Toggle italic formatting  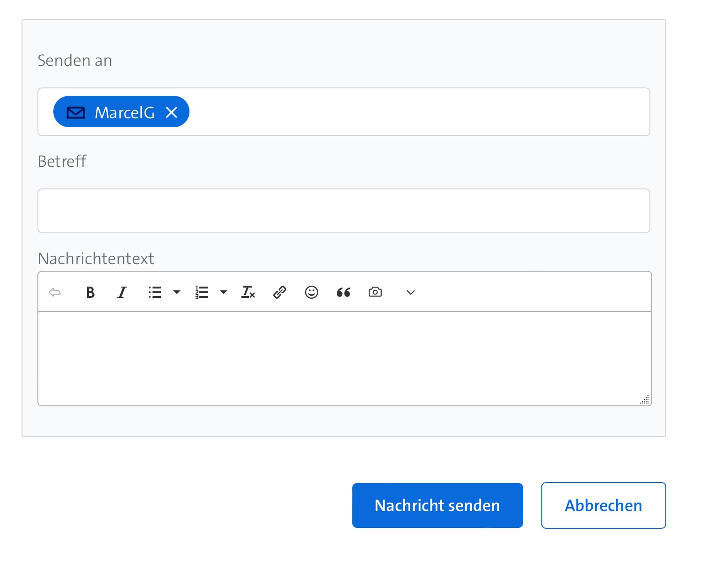(122, 292)
